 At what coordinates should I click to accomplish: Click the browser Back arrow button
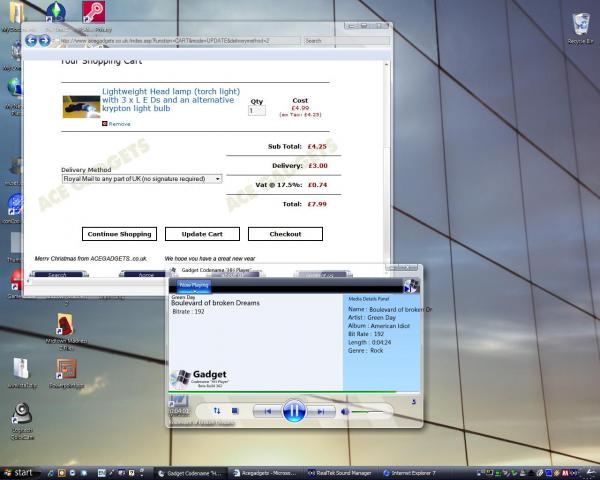coord(31,41)
